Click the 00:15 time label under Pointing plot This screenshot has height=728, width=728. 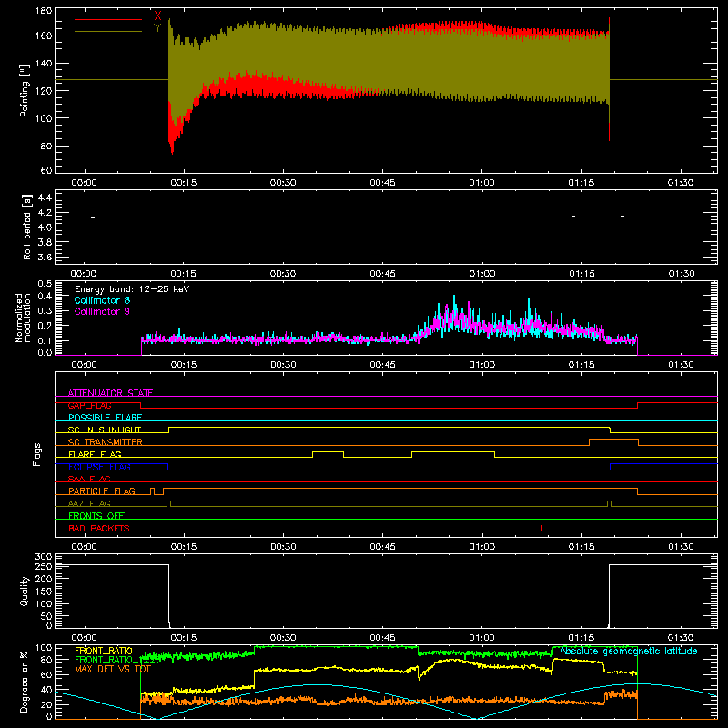pos(184,183)
